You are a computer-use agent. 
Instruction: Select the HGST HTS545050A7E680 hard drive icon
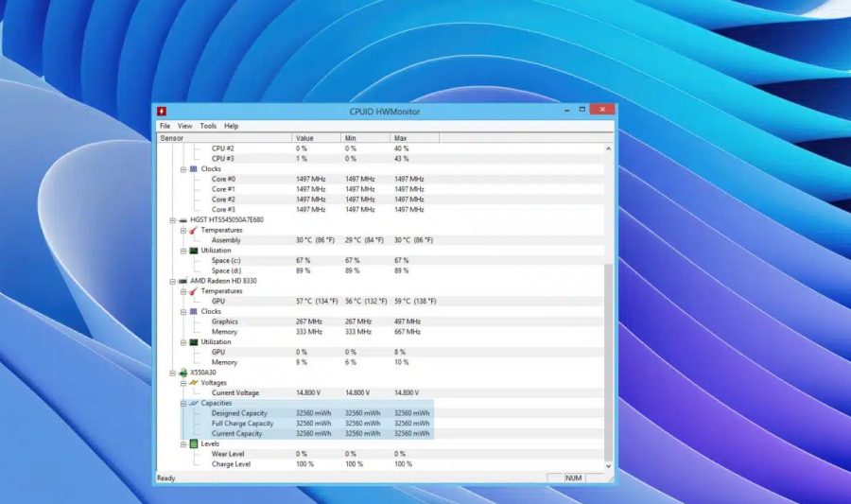pyautogui.click(x=182, y=220)
